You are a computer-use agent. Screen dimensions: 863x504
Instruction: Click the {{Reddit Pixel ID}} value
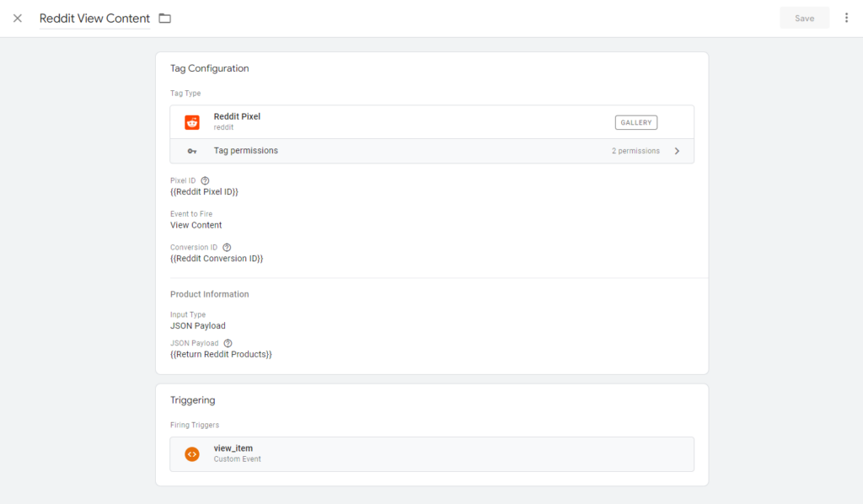(204, 192)
